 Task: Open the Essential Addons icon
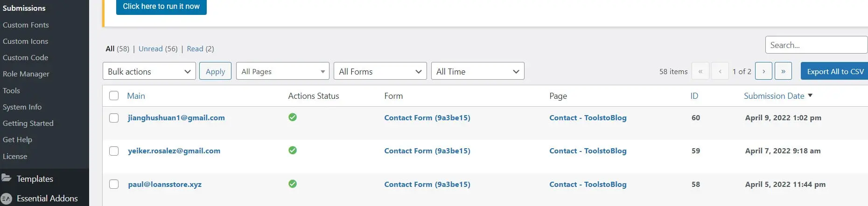pyautogui.click(x=7, y=199)
